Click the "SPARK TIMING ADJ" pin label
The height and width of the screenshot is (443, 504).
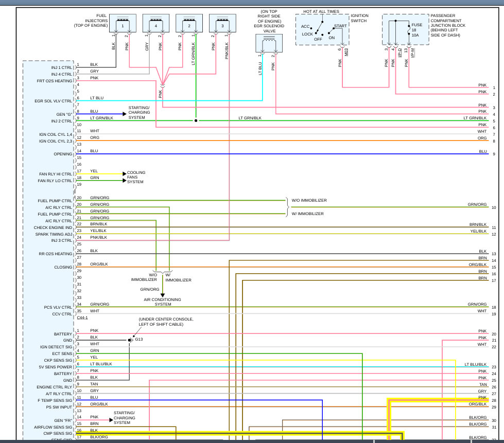click(54, 235)
